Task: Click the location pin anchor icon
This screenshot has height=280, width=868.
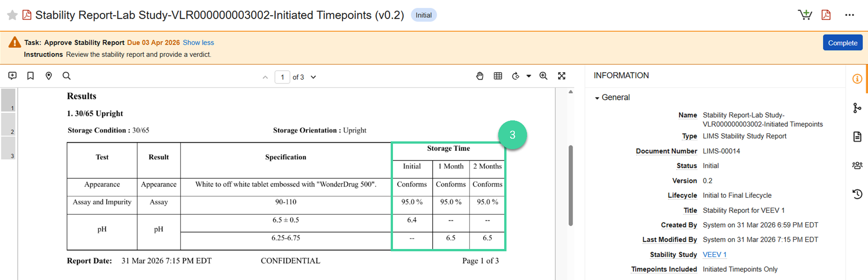Action: [49, 76]
